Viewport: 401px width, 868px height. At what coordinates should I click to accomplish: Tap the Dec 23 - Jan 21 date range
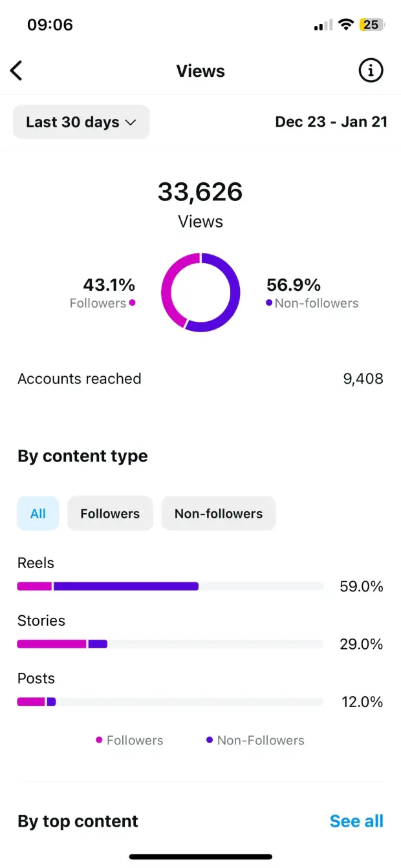click(331, 122)
